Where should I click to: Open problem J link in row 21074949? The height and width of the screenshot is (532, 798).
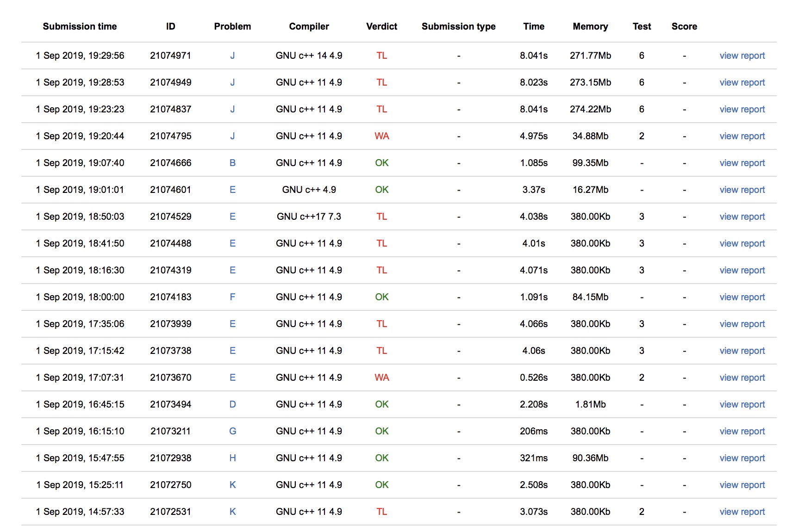232,82
